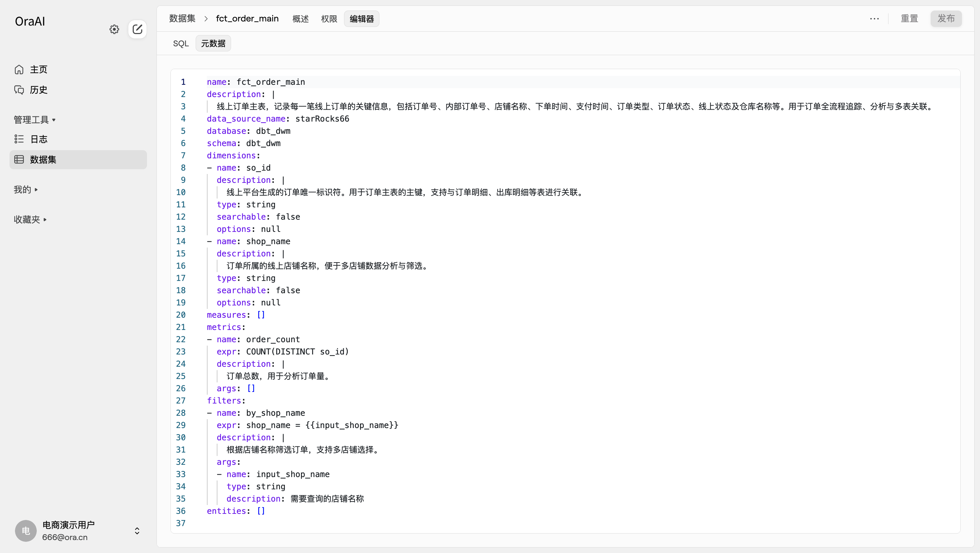Click the history icon beside 历史
Screen dimensions: 980x553
[x=19, y=90]
